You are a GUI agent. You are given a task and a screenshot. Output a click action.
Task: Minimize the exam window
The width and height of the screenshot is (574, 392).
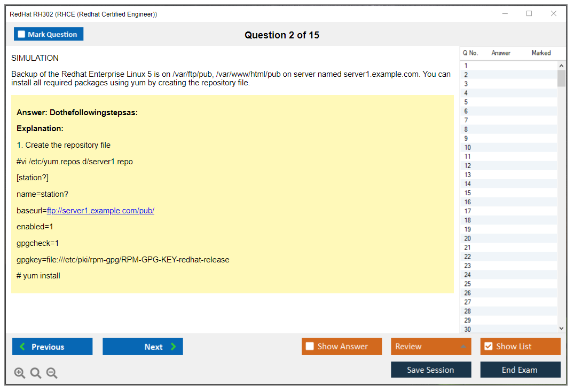tap(505, 14)
